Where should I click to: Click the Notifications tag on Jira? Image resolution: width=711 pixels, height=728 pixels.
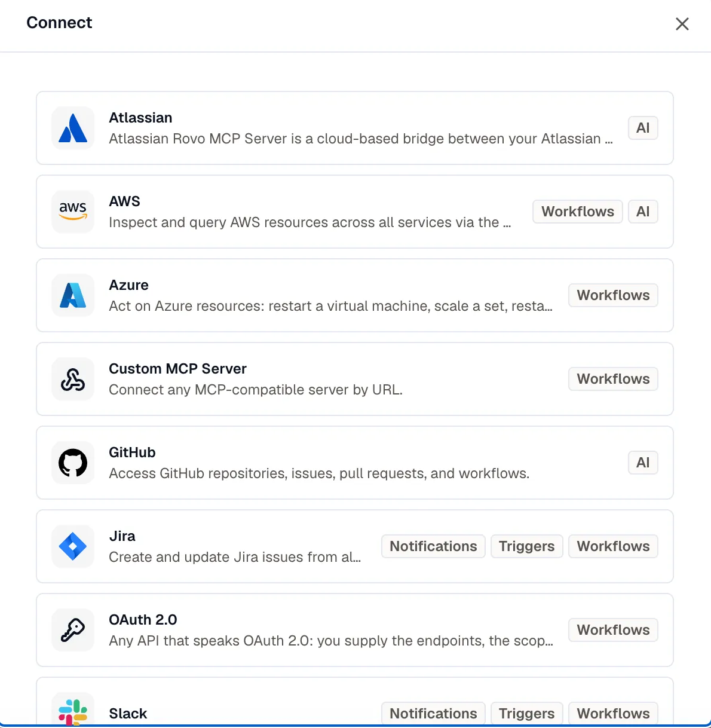click(x=433, y=546)
